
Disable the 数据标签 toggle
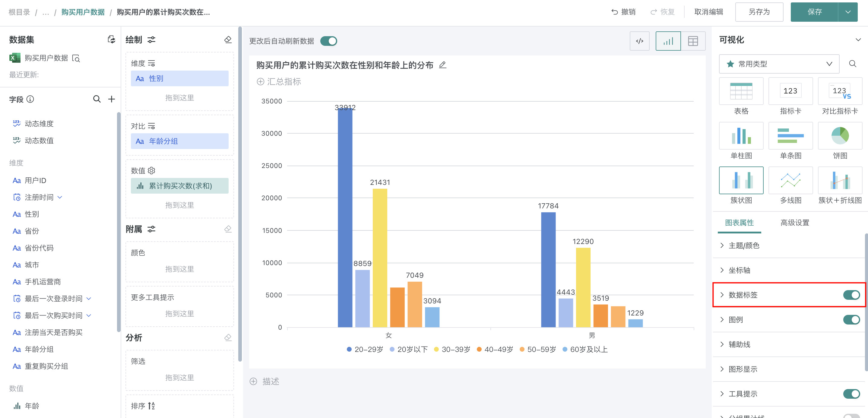851,295
